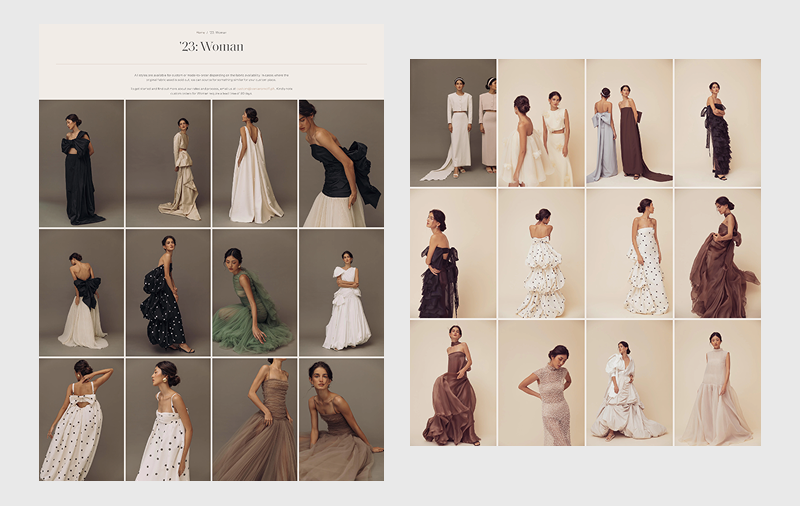View the polka dot dress with back cutout
The width and height of the screenshot is (800, 506).
click(82, 420)
